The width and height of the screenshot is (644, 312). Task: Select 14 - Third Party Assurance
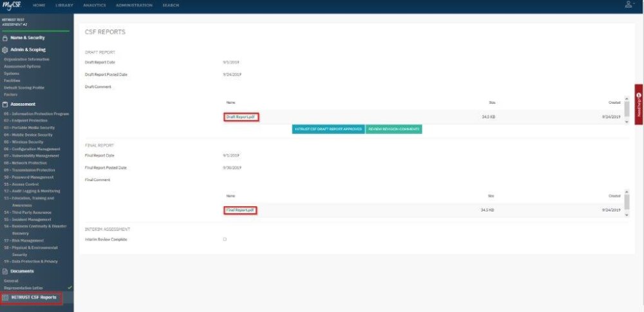coord(28,213)
